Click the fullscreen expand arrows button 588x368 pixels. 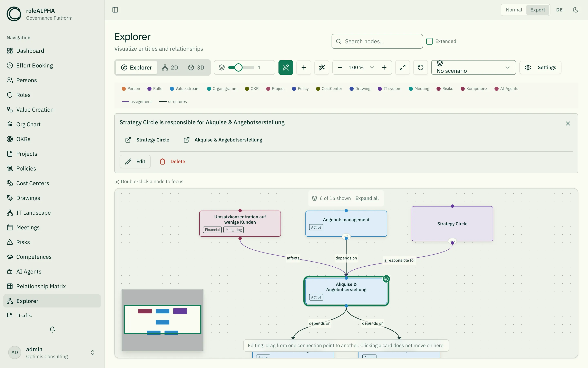point(403,67)
